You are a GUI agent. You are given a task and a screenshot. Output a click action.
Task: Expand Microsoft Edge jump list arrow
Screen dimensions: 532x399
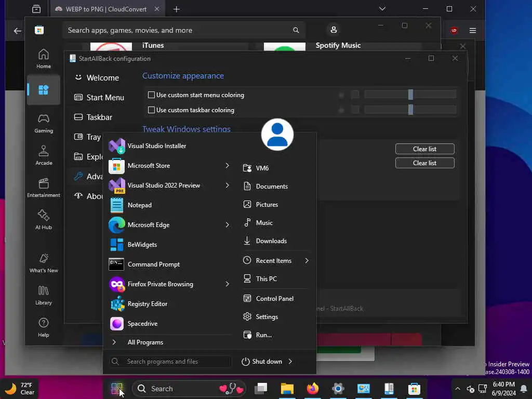[x=228, y=224]
